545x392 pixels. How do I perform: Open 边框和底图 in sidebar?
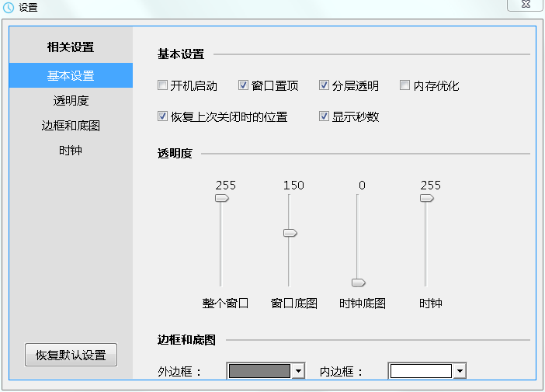pyautogui.click(x=71, y=126)
